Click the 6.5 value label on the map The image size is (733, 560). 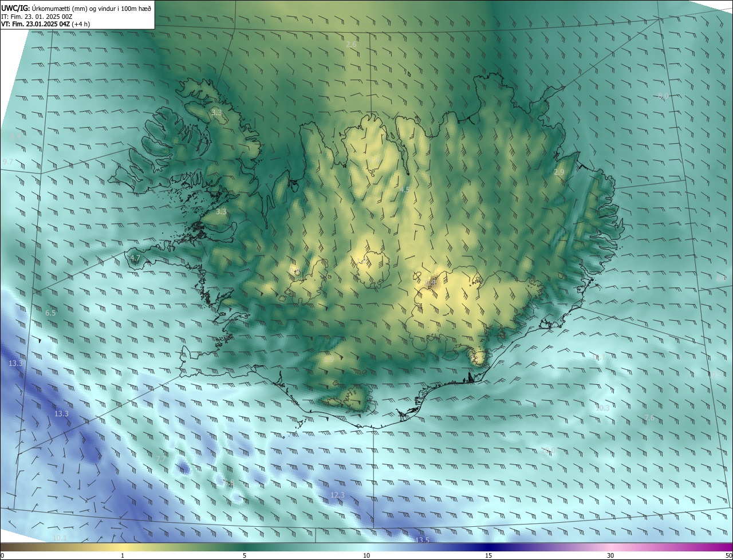tap(50, 313)
